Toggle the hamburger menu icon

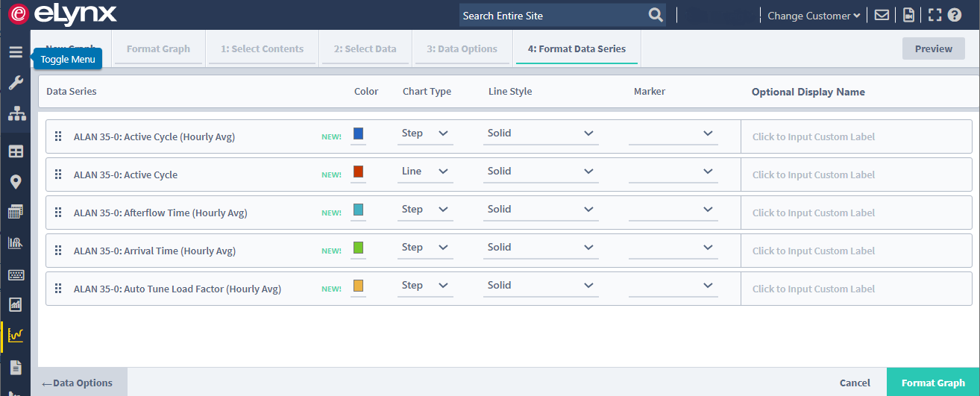click(16, 52)
